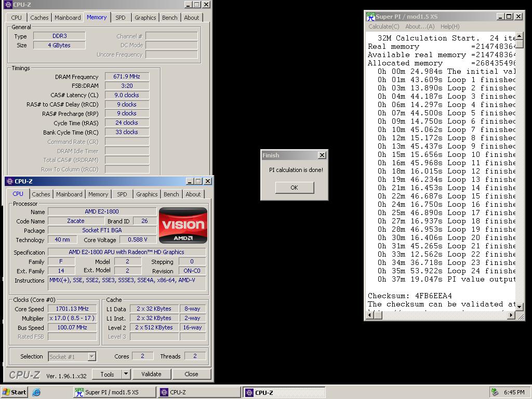
Task: Switch to the first CPU-Z taskbar button
Action: pyautogui.click(x=199, y=392)
